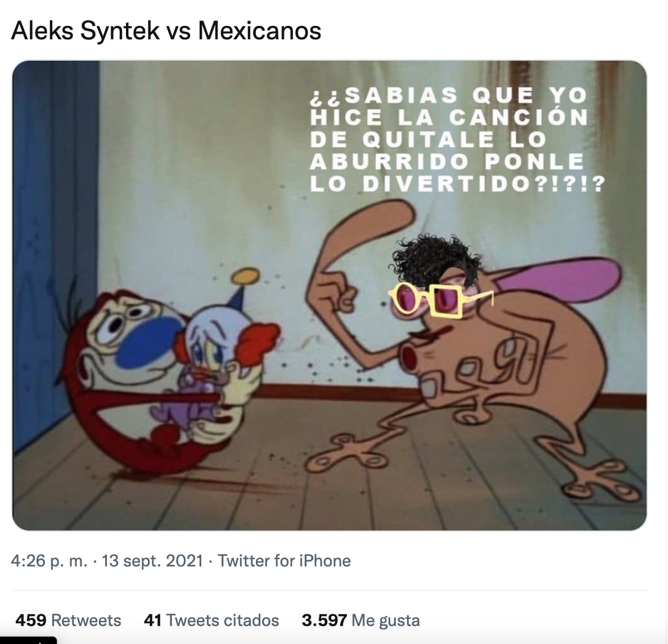Open the "Twitter for iPhone" source link
The height and width of the screenshot is (644, 668).
(284, 561)
